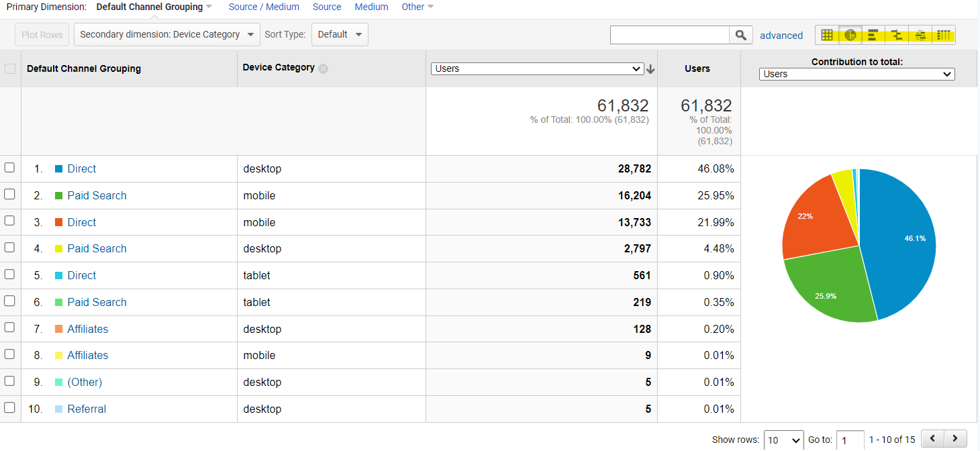Viewport: 980px width, 451px height.
Task: Tick the select-all checkbox in table header
Action: 10,68
